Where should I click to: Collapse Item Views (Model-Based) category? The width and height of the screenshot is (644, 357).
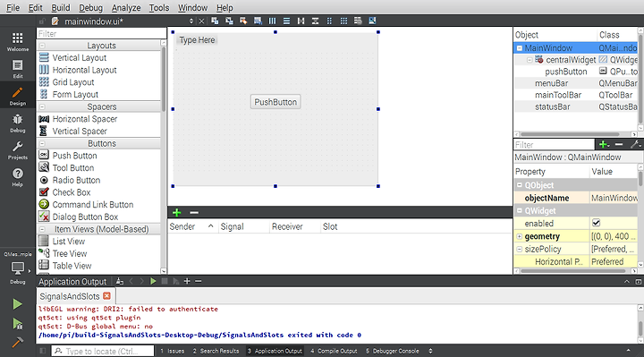pyautogui.click(x=42, y=229)
